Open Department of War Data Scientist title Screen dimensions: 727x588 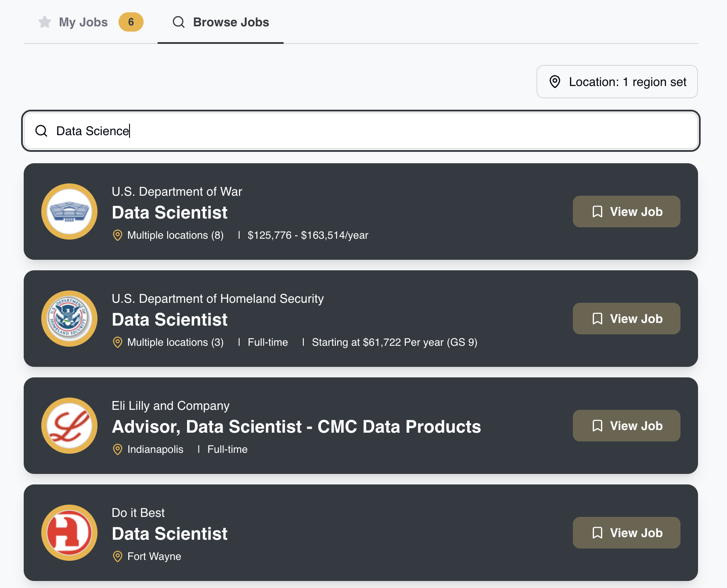click(169, 212)
